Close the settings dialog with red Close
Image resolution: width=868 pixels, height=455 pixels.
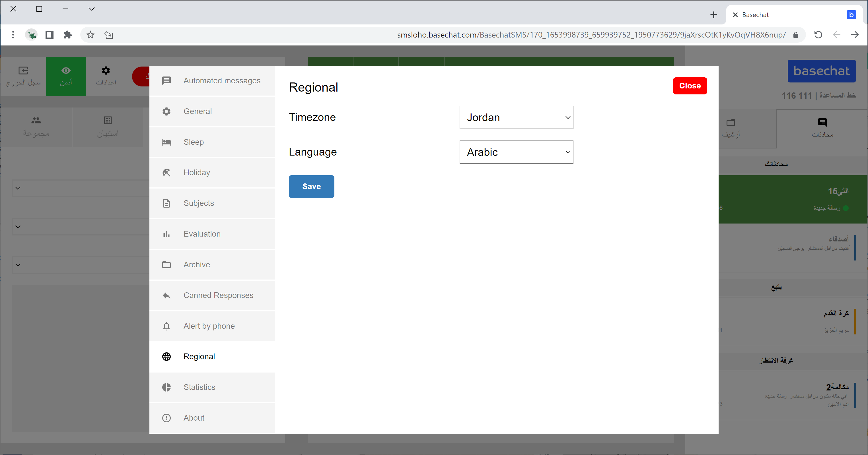[x=690, y=86]
